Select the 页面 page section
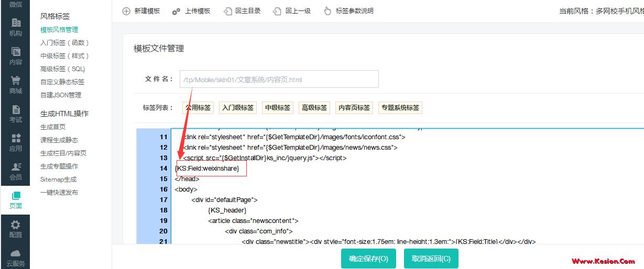The width and height of the screenshot is (644, 269). pos(15,200)
